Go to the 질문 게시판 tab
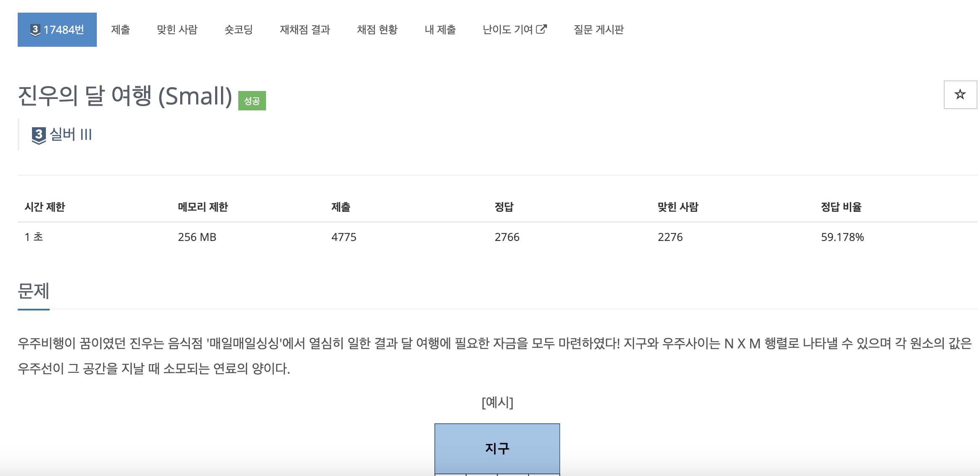Screen dimensions: 980x476 [x=599, y=29]
